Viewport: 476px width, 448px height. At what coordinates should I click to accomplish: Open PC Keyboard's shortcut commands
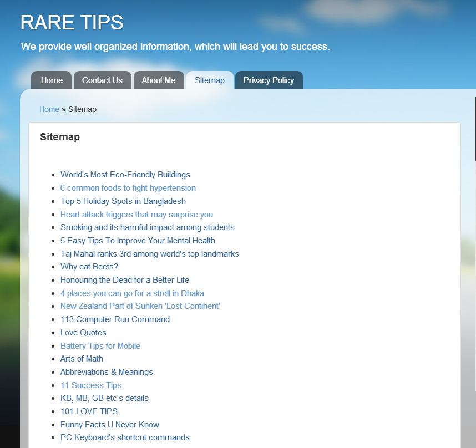pos(125,437)
